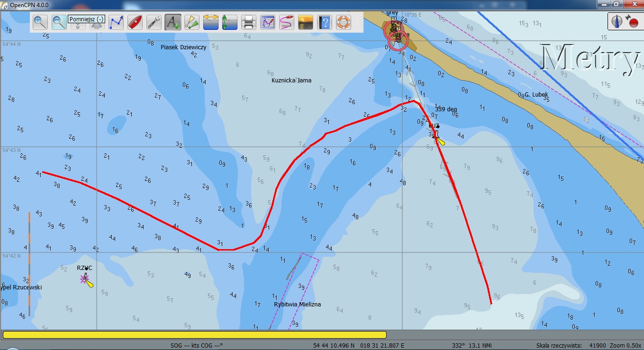Toggle track recording icon with pink line
644x350 pixels.
click(287, 22)
